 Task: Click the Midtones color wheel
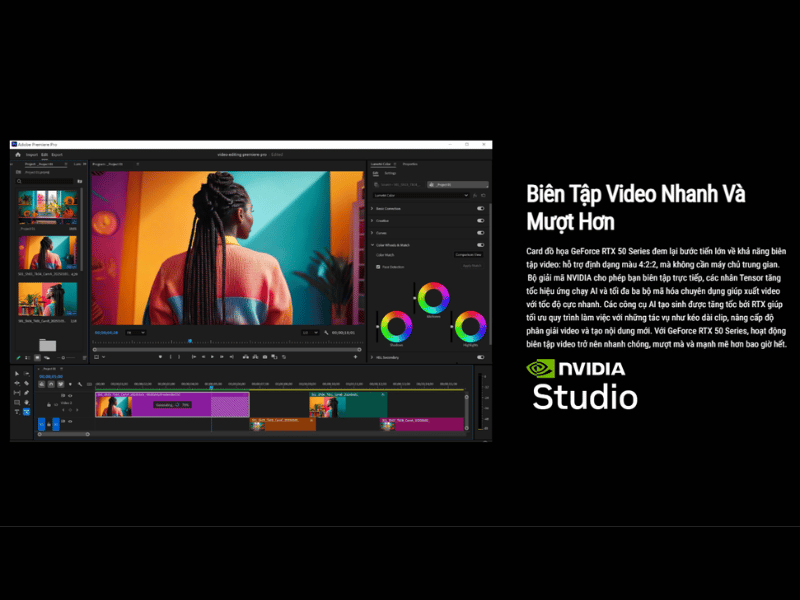[x=433, y=298]
